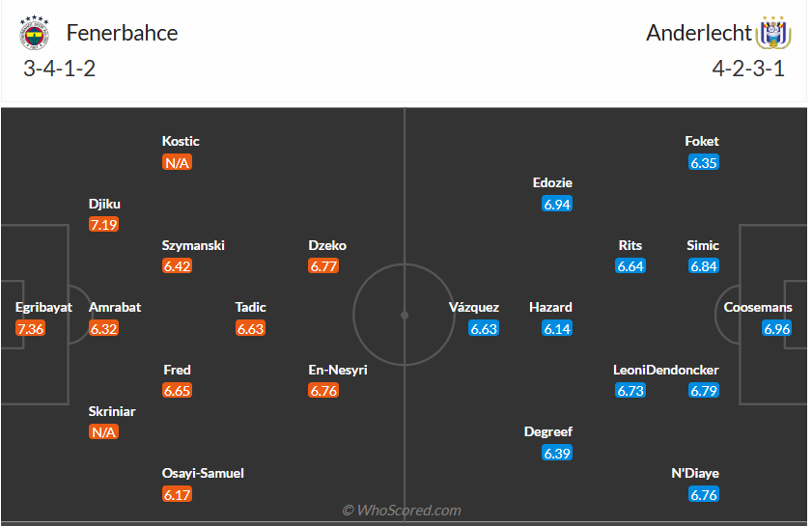This screenshot has width=812, height=526.
Task: Click the Anderlecht club crest icon
Action: [773, 33]
